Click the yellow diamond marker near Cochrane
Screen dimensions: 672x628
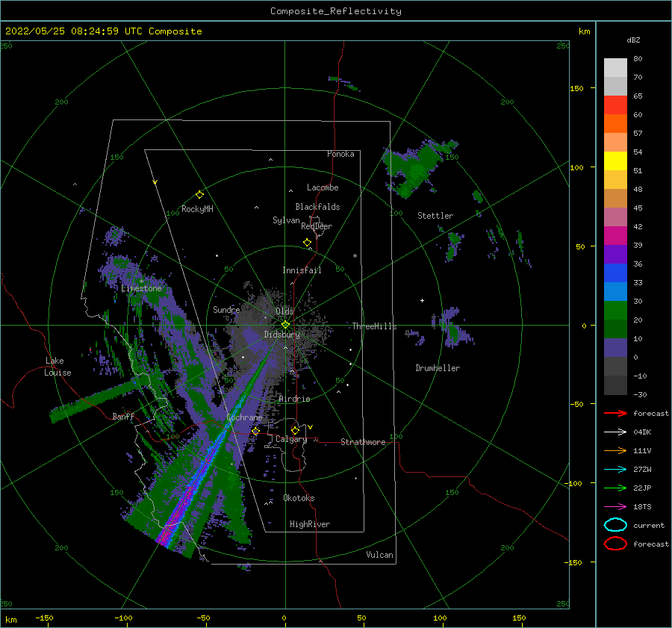255,431
